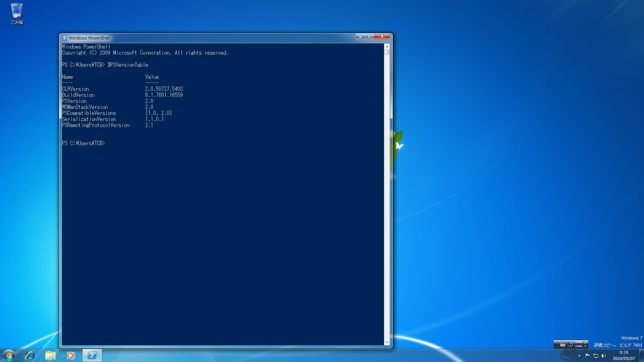Viewport: 644px width, 362px height.
Task: Click the WSManStackVersion row name
Action: (x=85, y=107)
